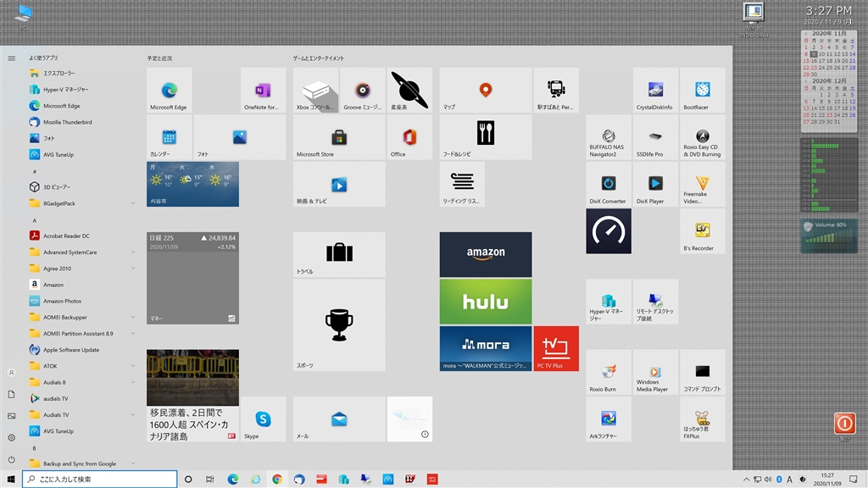Expand the Start menu hamburger navigation
The width and height of the screenshot is (868, 488).
[12, 58]
